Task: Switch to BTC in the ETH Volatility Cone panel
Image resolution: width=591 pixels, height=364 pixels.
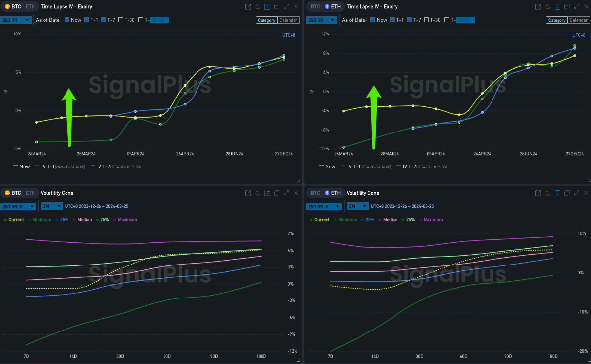Action: [316, 193]
